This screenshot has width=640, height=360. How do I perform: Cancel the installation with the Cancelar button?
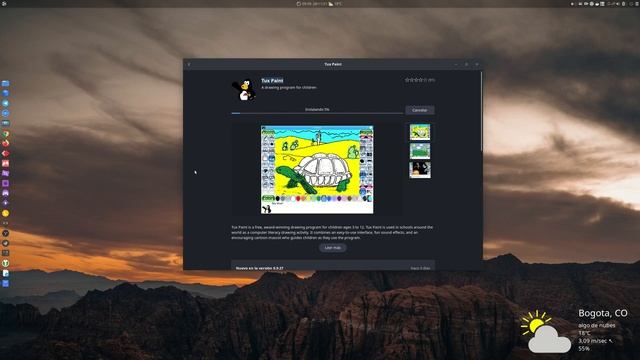(x=420, y=110)
